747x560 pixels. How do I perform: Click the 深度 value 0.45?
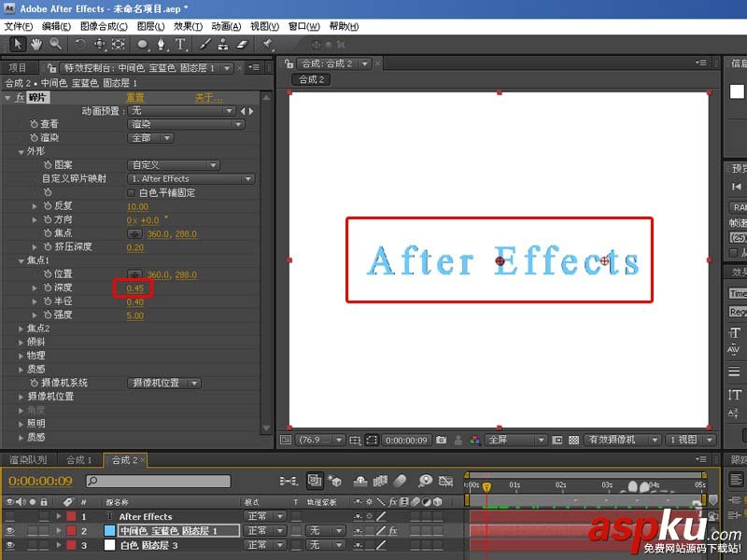[135, 288]
